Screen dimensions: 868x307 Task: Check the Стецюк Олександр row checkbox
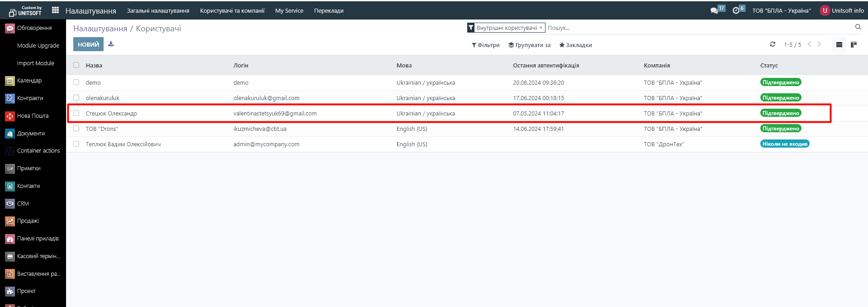click(x=76, y=113)
